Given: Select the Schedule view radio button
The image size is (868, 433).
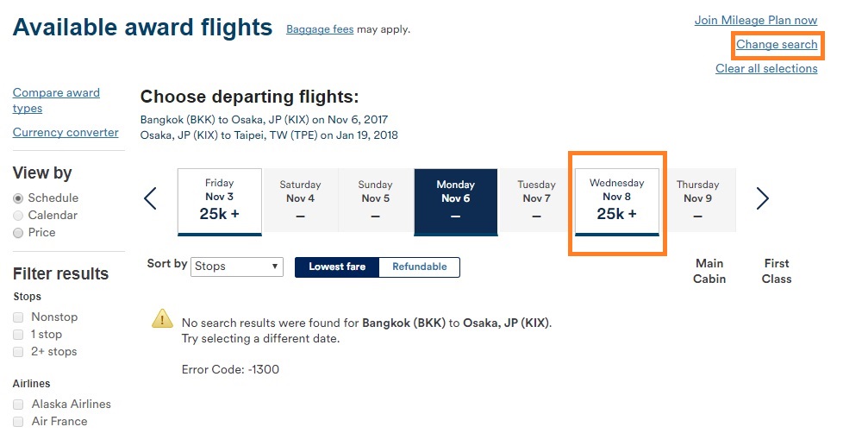Looking at the screenshot, I should [18, 198].
